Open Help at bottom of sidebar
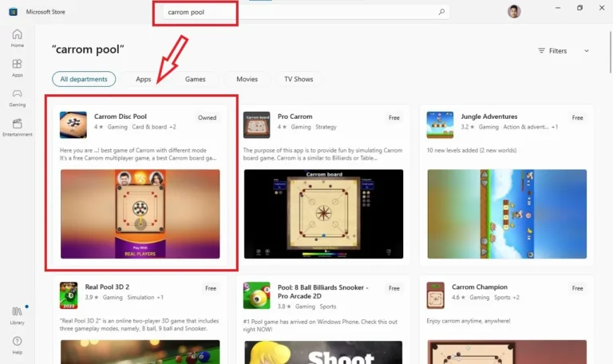 17,345
